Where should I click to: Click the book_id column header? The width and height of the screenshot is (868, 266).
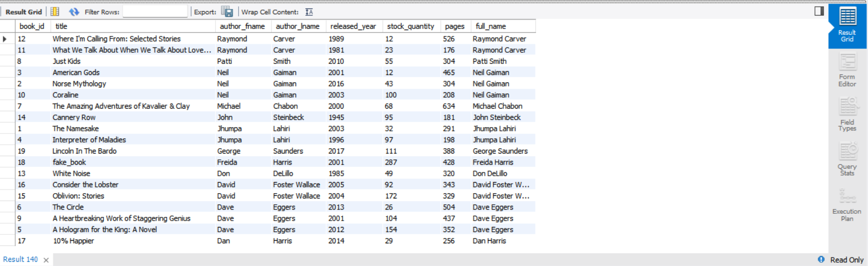pos(33,26)
